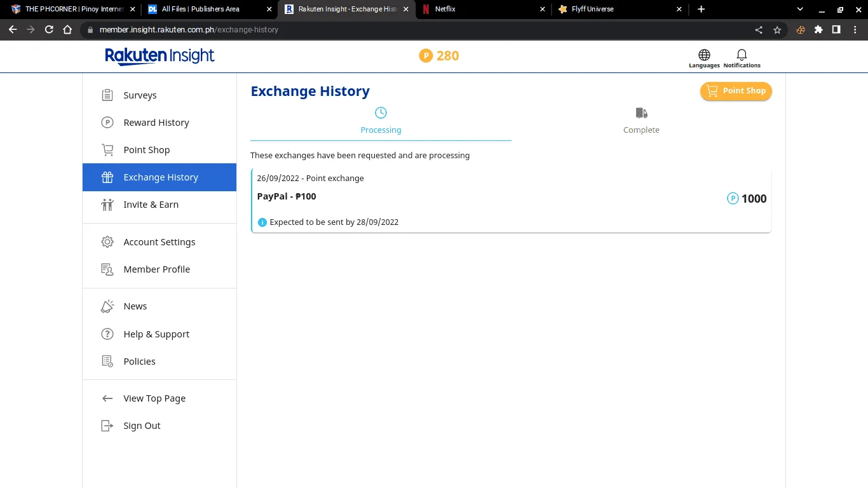Go to News section

tap(159, 306)
